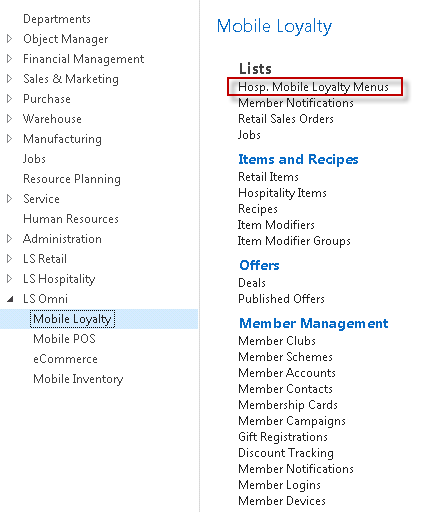Expand the LS Retail triangle

9,259
